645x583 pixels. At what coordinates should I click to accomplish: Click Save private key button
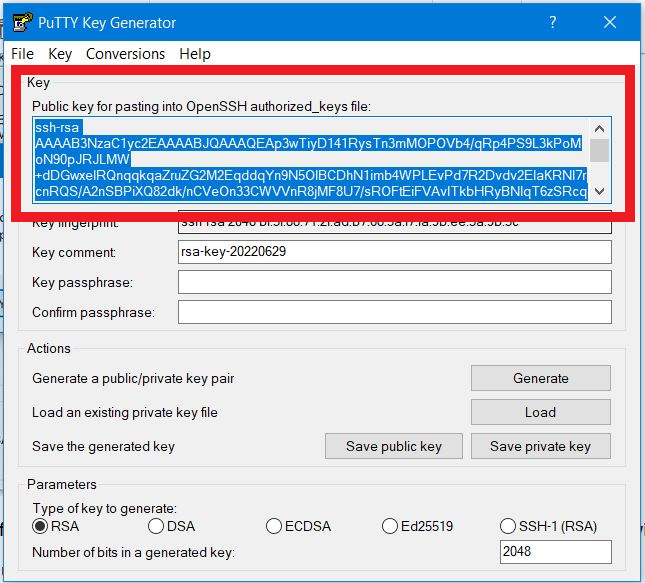pyautogui.click(x=541, y=446)
